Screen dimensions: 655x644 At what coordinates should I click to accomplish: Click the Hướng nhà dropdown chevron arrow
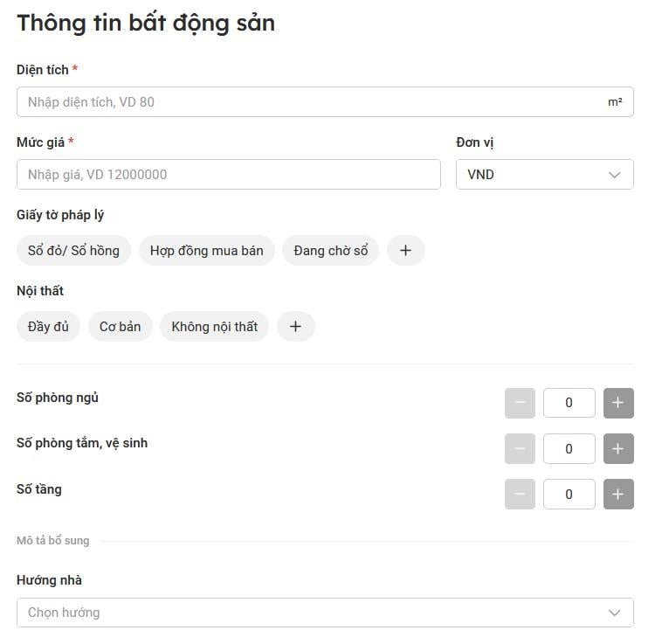[615, 613]
